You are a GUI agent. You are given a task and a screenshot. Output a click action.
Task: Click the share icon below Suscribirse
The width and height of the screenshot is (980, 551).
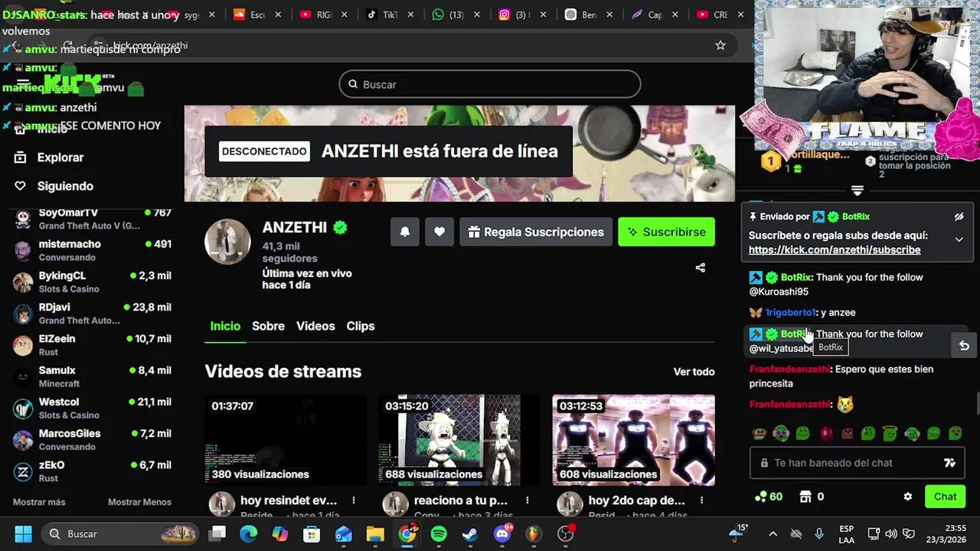pyautogui.click(x=700, y=268)
